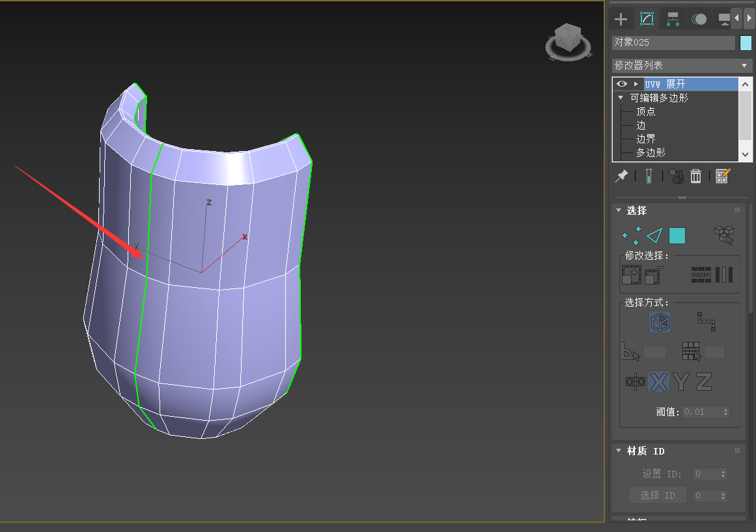Expand the UVW 展开 modifier arrow
The height and width of the screenshot is (532, 756).
click(x=636, y=84)
